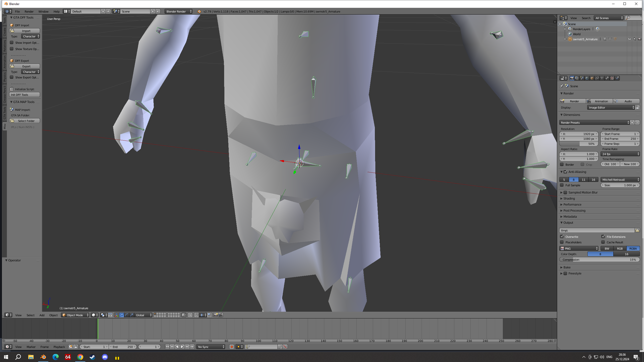
Task: Open the Object Mode dropdown
Action: pos(75,315)
